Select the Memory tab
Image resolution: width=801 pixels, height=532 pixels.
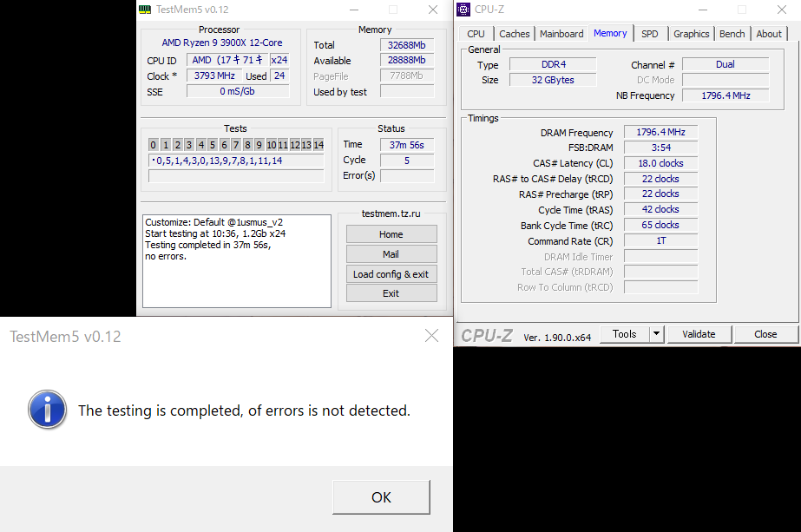610,33
